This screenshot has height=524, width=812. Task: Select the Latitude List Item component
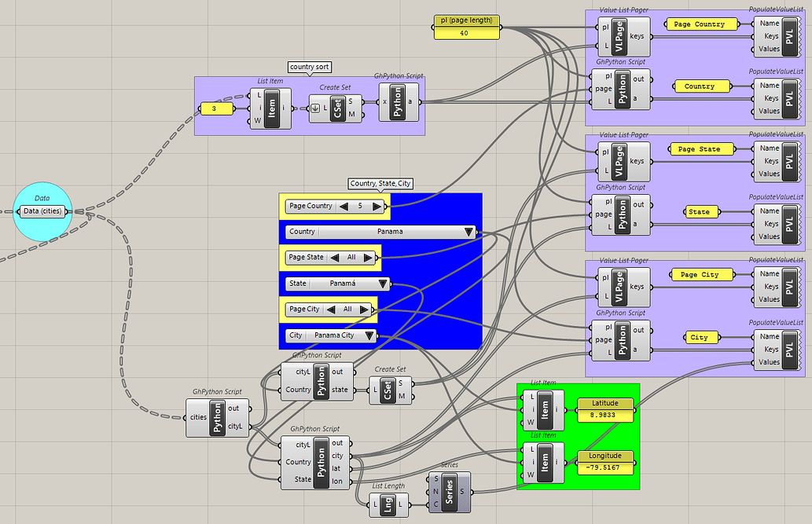tap(543, 409)
